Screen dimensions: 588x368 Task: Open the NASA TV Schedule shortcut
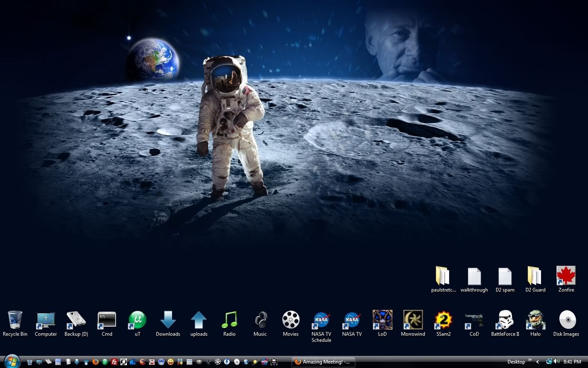click(321, 320)
